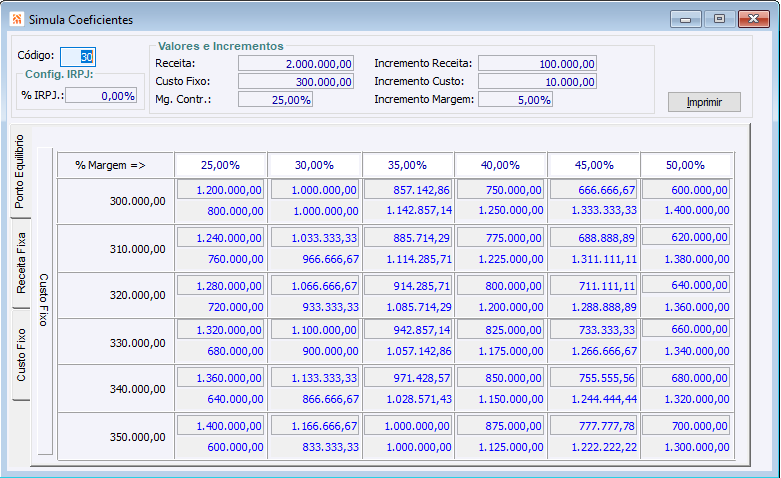Select the value 1.142.857,14
The width and height of the screenshot is (781, 478).
point(419,211)
